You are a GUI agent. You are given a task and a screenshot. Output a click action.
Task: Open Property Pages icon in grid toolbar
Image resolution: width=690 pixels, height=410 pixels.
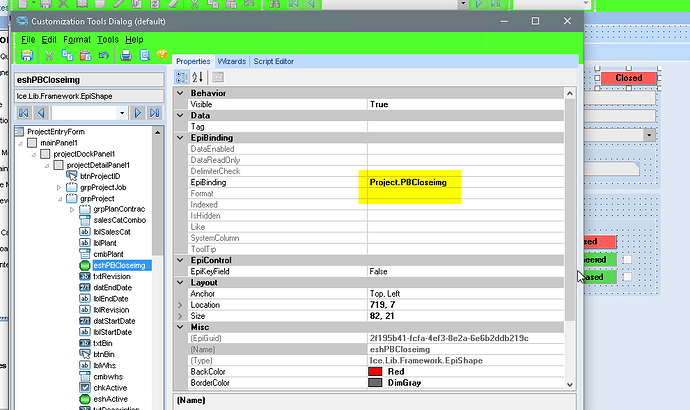[x=218, y=77]
